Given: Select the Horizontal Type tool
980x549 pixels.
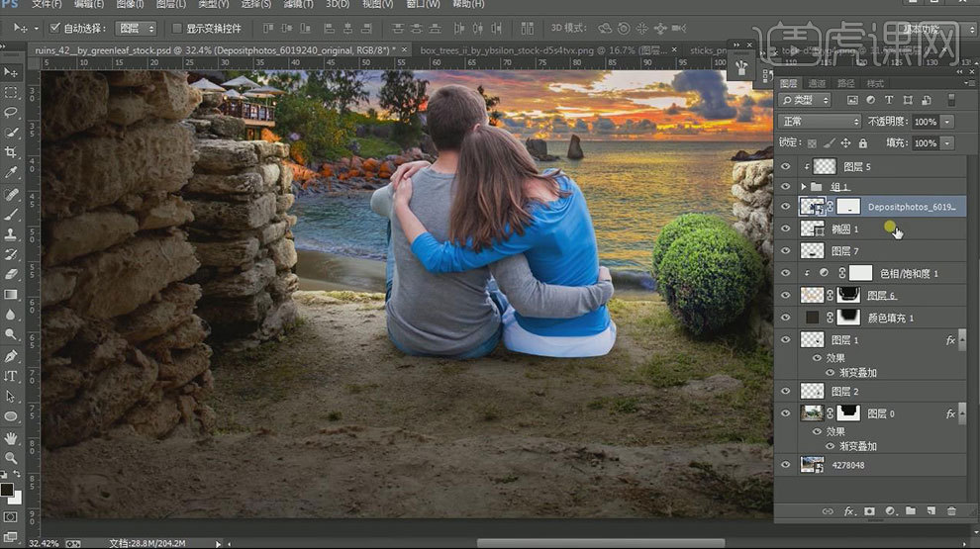Looking at the screenshot, I should [x=11, y=376].
